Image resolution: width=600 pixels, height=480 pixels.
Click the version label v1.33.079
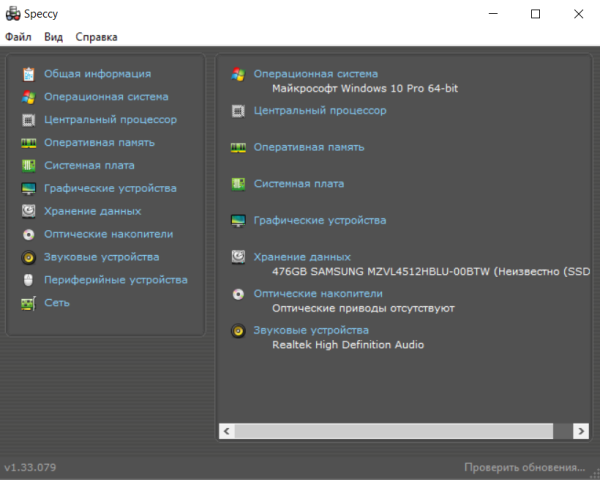coord(30,467)
